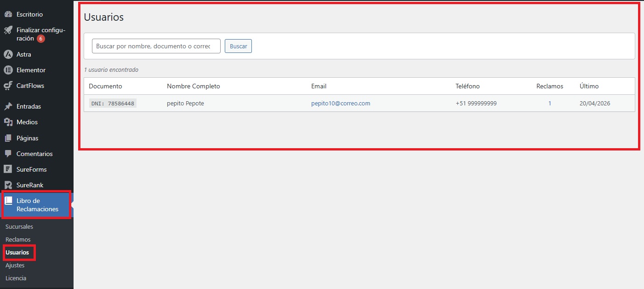Click the Buscar button
This screenshot has height=289, width=644.
pos(238,46)
